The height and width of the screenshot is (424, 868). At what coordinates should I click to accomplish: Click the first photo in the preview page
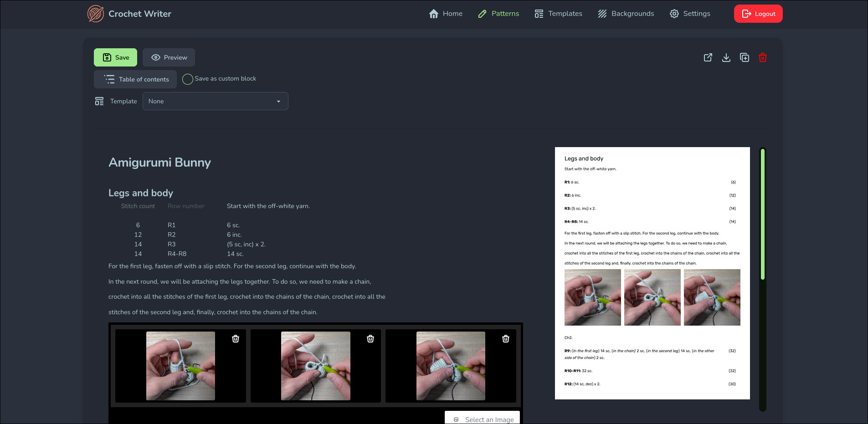(x=593, y=297)
